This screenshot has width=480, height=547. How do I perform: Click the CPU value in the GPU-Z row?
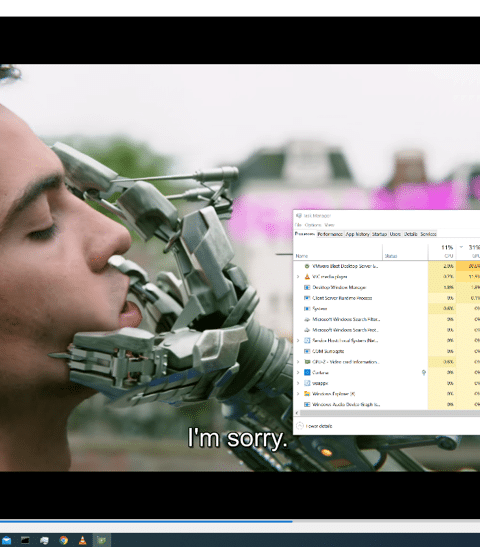coord(449,362)
